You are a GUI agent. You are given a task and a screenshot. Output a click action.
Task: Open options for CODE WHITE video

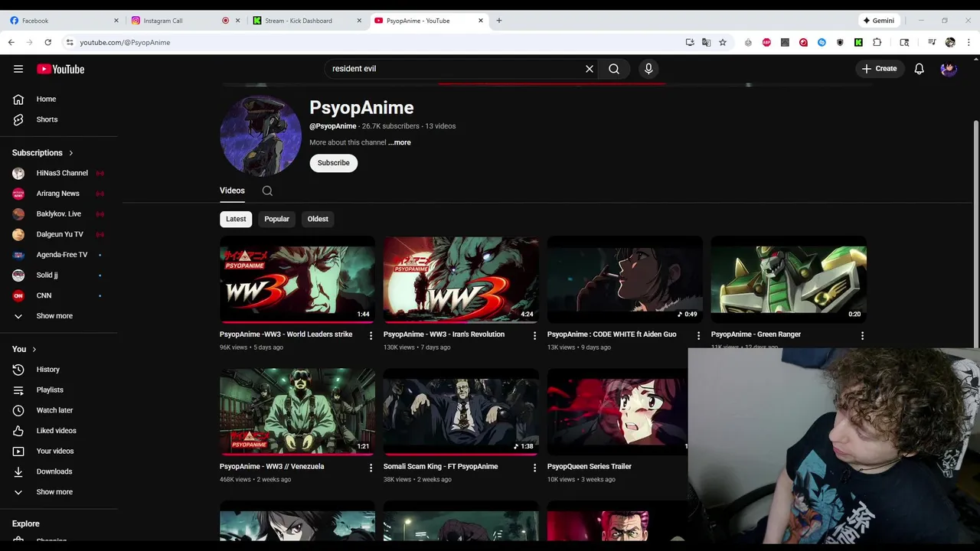coord(698,335)
